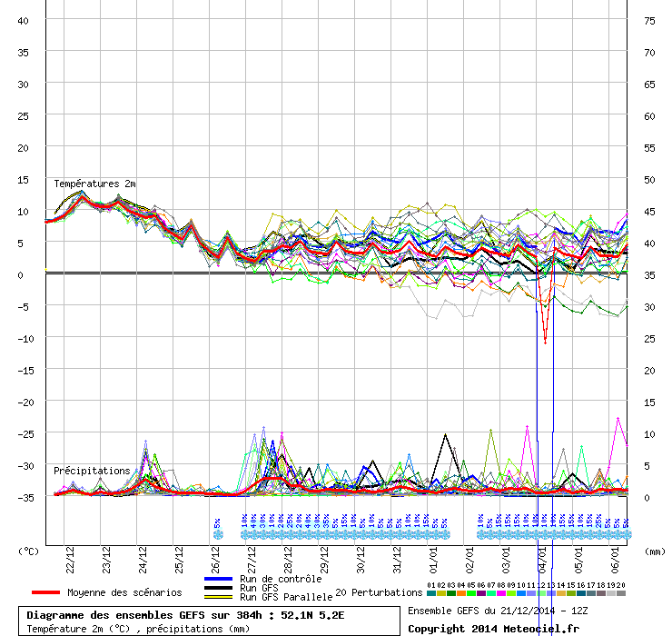Click the 03/01 date label
The image size is (672, 636).
(506, 560)
